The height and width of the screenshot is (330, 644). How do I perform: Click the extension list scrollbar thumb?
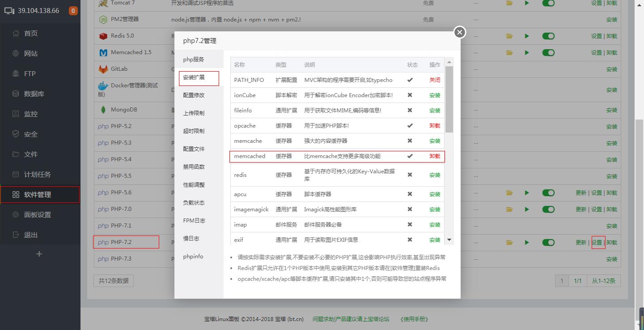click(449, 99)
